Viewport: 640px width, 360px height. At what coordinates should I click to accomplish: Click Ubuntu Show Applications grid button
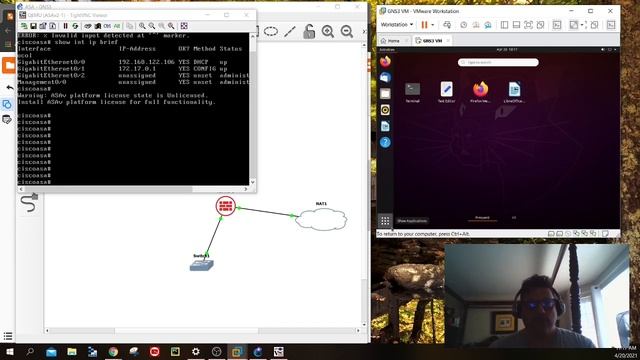pos(385,221)
